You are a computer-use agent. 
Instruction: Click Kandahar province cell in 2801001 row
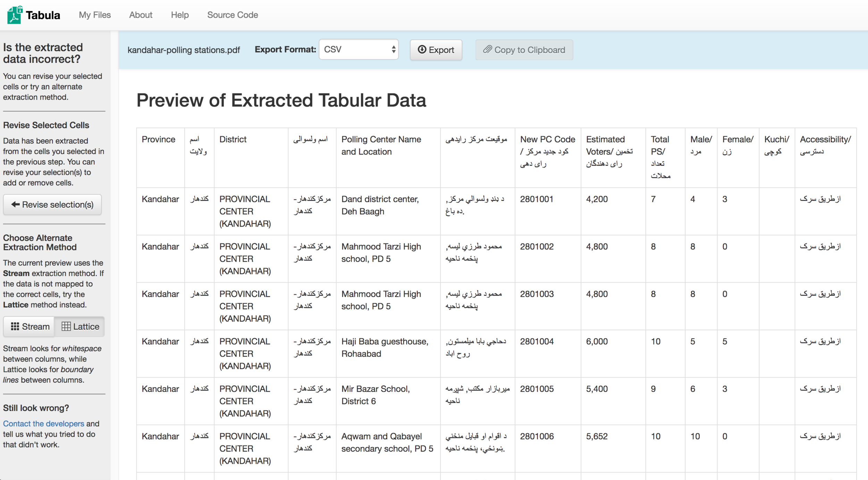[x=160, y=211]
